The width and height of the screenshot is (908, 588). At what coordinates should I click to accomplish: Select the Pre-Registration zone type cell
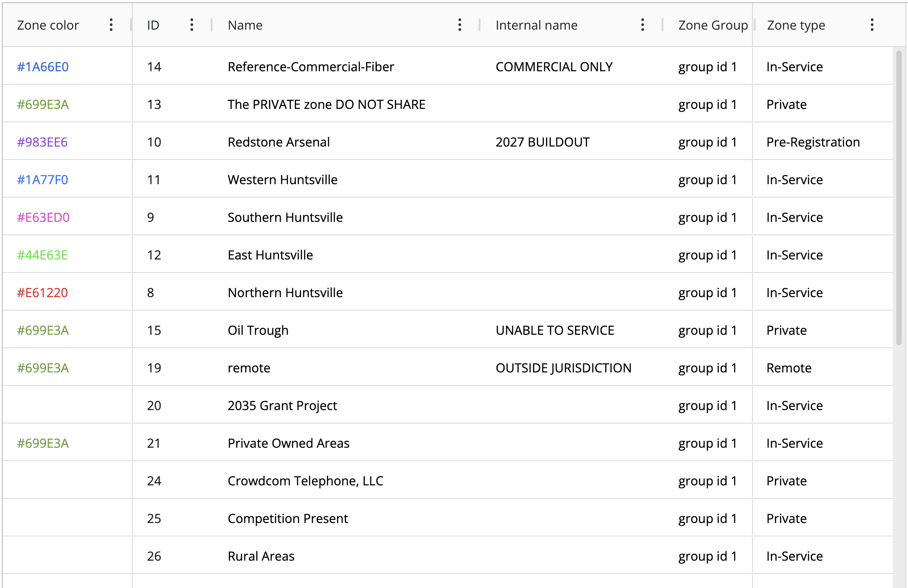point(813,142)
